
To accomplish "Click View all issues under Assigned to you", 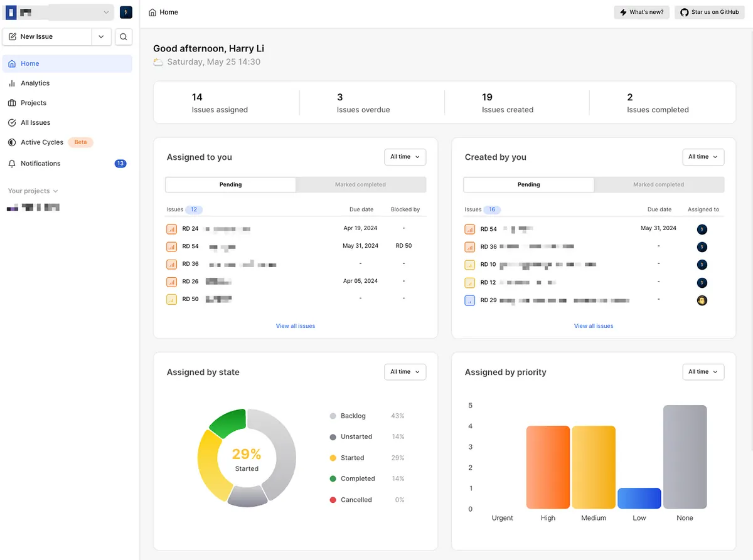I will click(x=296, y=326).
